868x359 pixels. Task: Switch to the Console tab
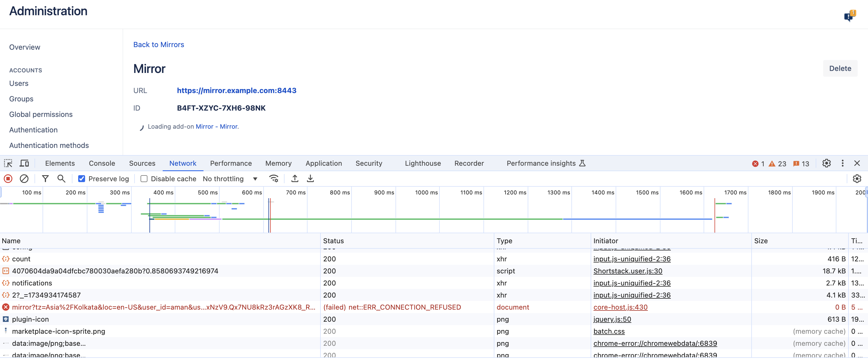click(x=102, y=163)
